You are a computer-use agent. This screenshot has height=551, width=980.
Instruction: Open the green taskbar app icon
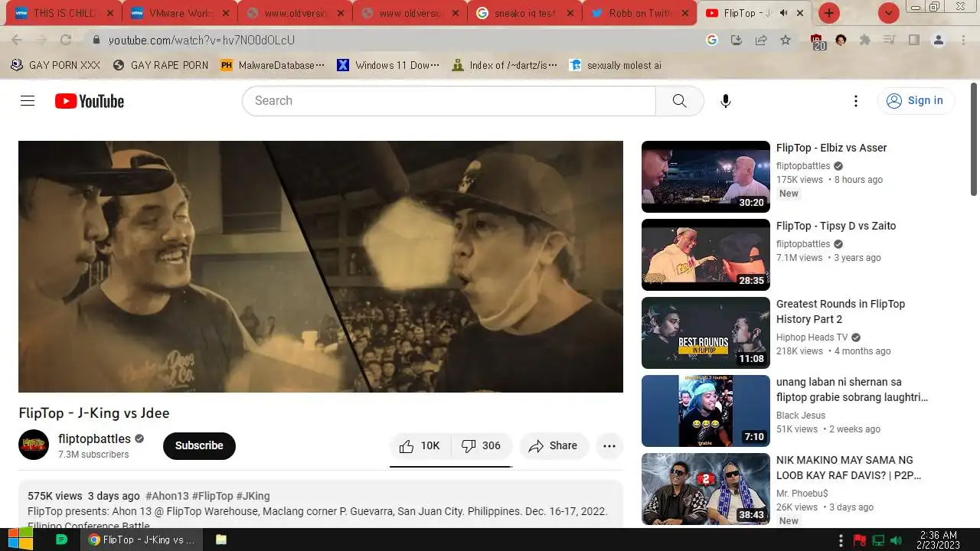coord(62,540)
